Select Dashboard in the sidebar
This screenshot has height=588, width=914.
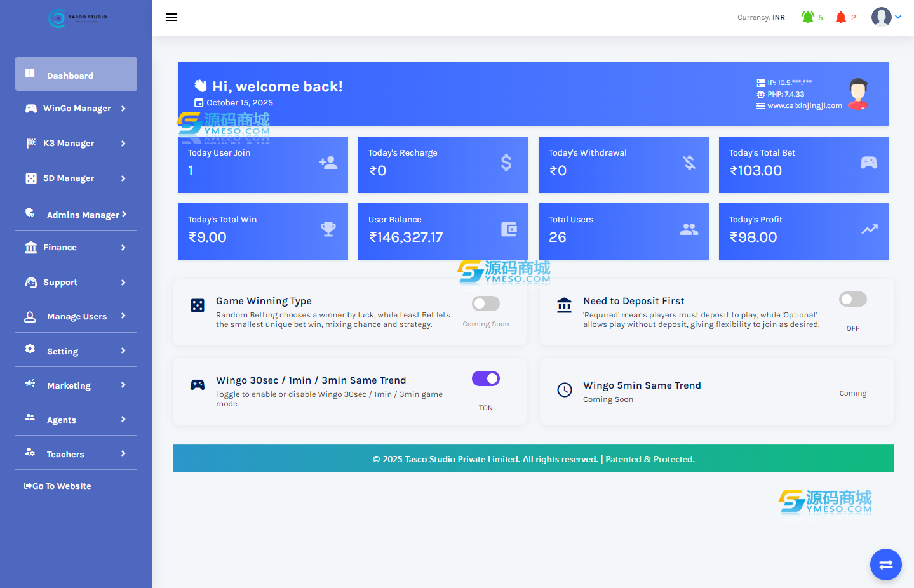click(76, 75)
